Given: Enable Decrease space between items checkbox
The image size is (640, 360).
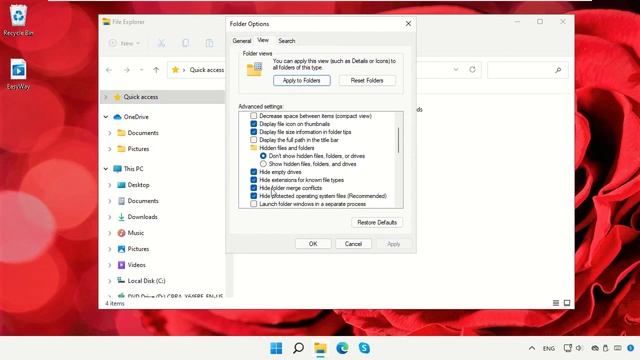Looking at the screenshot, I should click(x=253, y=116).
